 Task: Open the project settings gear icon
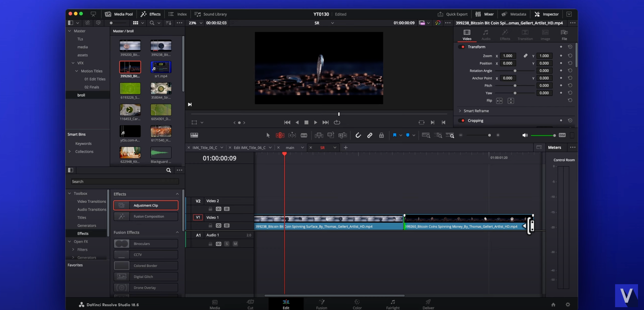[x=568, y=305]
